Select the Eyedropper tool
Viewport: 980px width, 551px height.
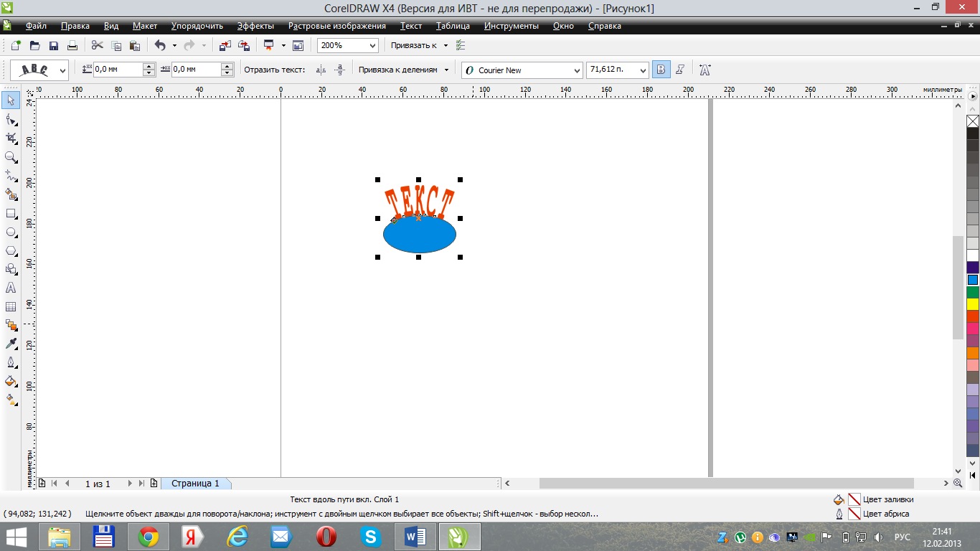point(11,344)
